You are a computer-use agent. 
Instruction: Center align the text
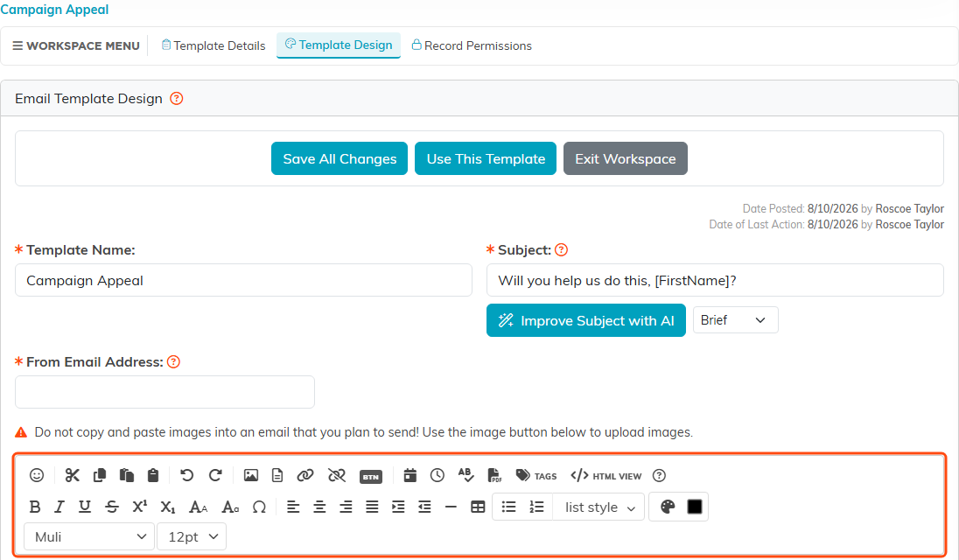click(x=319, y=507)
